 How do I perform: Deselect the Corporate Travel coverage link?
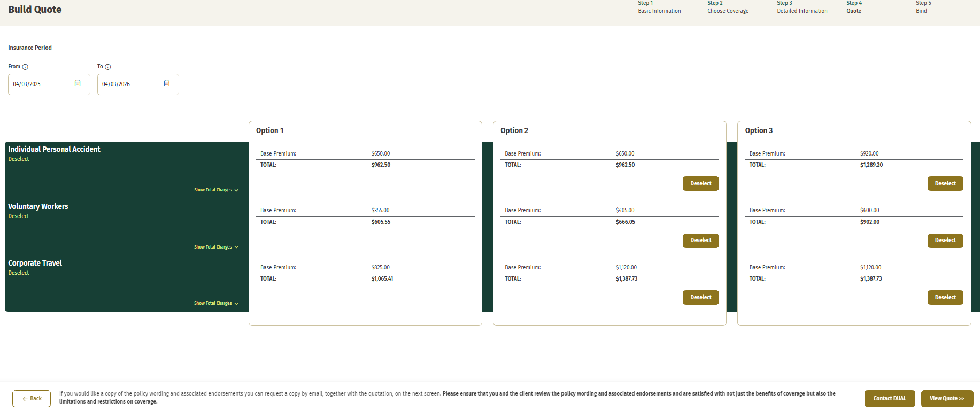[19, 273]
